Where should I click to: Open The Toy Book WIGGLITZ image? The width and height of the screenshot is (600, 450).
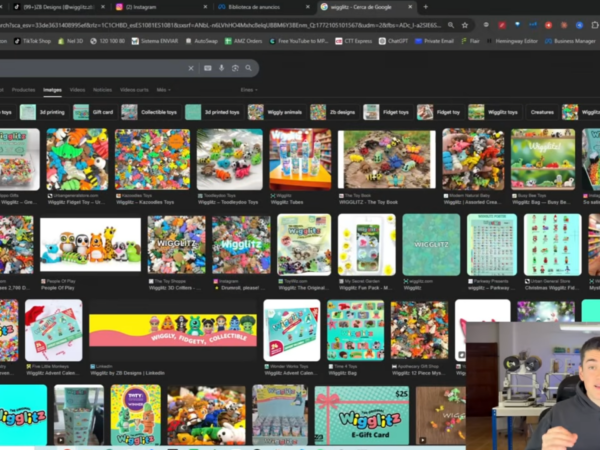point(386,159)
